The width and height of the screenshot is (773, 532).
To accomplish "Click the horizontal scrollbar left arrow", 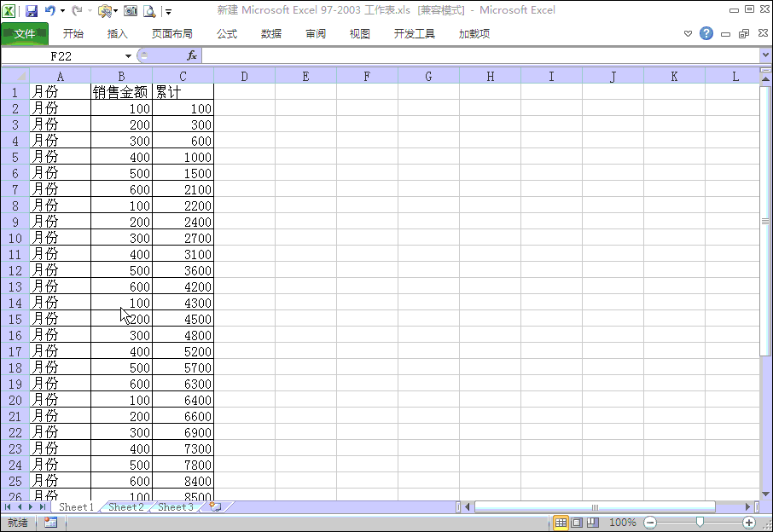I will click(x=468, y=507).
